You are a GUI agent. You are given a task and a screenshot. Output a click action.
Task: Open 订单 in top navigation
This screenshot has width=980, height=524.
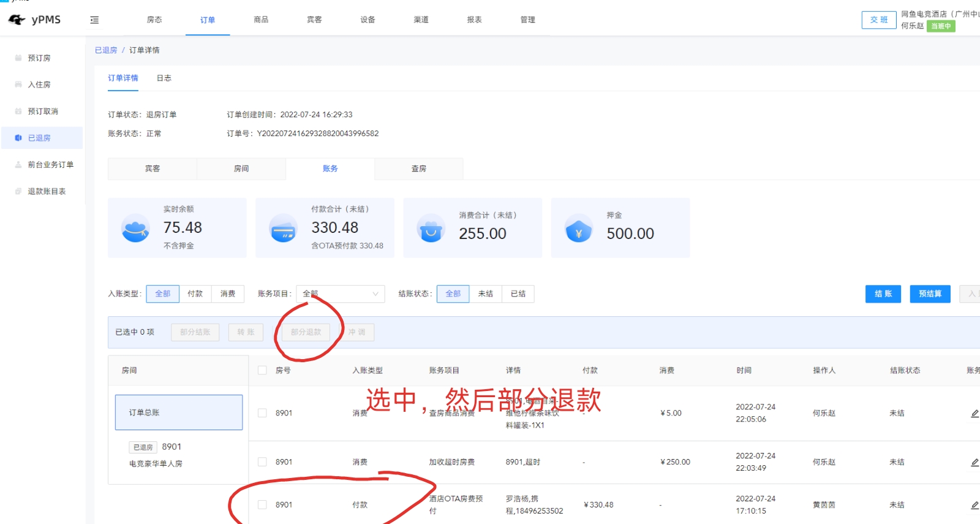(208, 20)
